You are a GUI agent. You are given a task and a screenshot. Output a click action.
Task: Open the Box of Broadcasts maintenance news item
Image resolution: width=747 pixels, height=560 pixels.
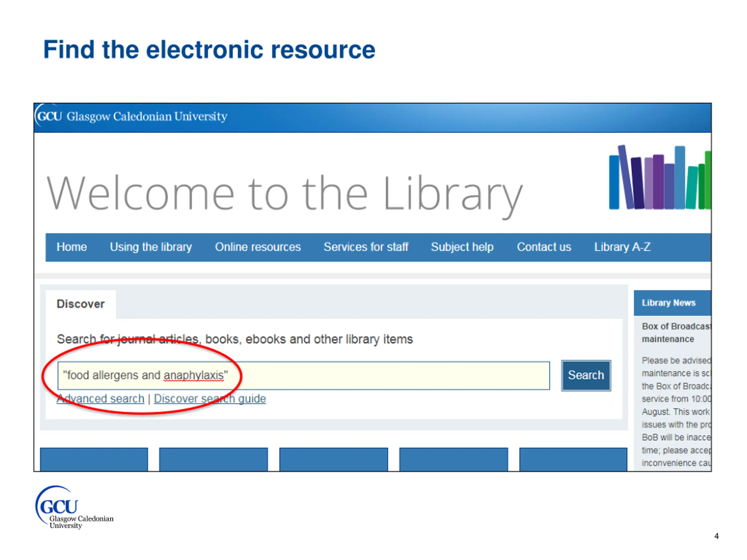coord(676,332)
